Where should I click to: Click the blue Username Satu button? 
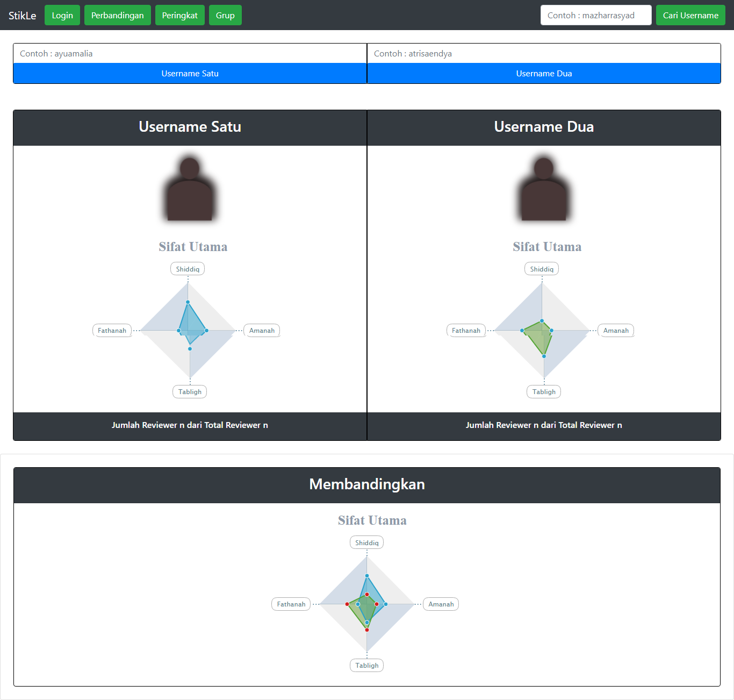tap(190, 74)
